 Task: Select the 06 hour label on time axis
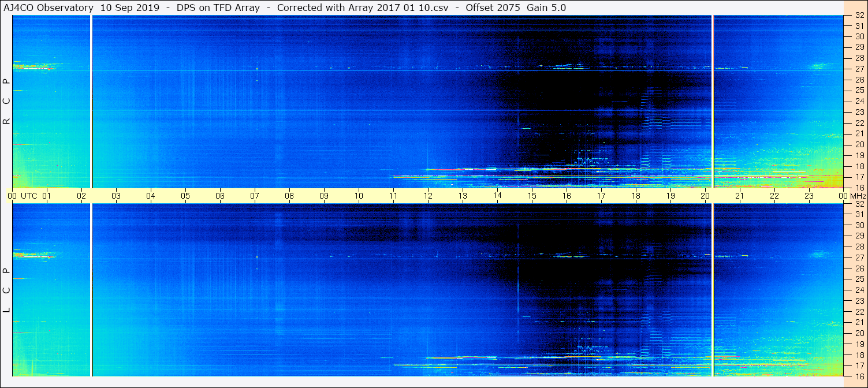coord(220,196)
